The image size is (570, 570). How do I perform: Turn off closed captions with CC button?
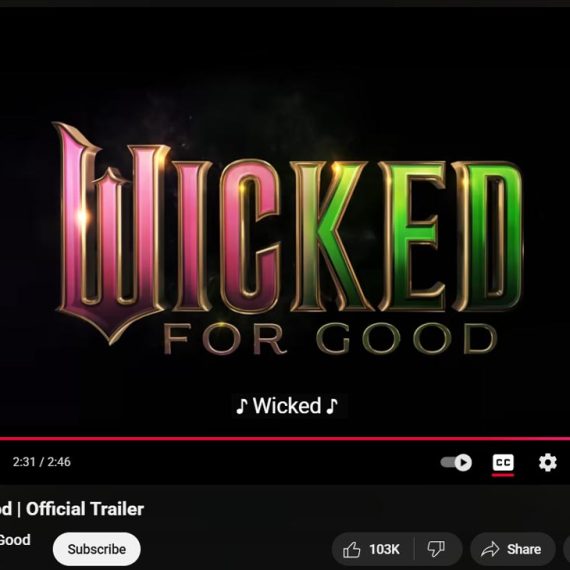[503, 462]
